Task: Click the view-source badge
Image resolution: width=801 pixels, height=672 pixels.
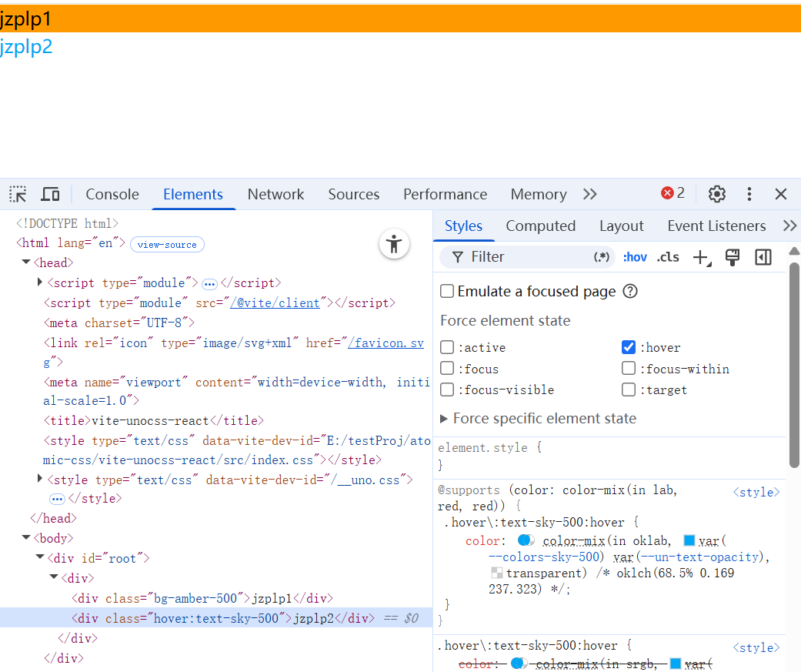Action: coord(167,245)
